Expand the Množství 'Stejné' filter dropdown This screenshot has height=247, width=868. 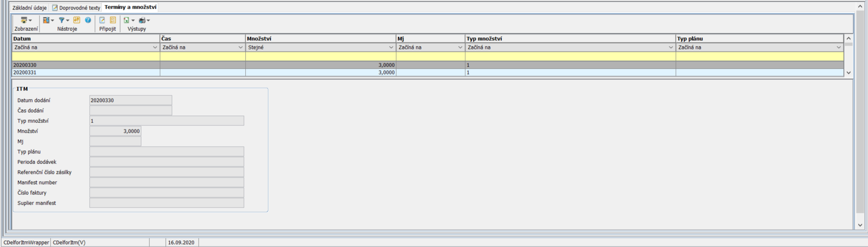coord(391,47)
